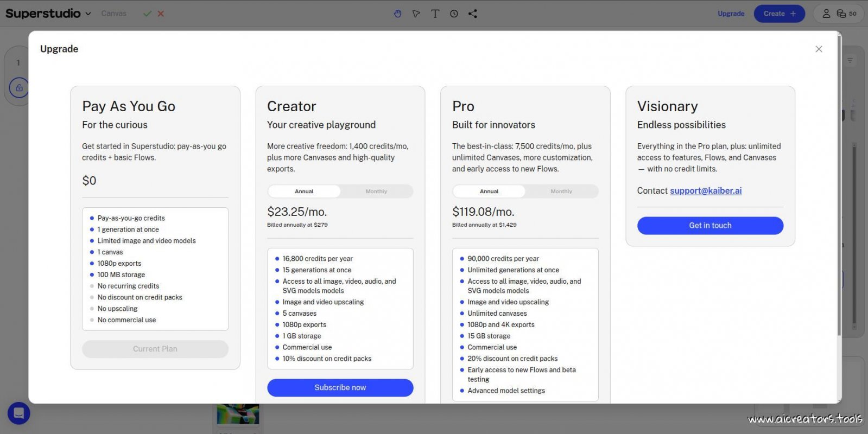
Task: Click the Pay As You Go heading
Action: [x=129, y=106]
